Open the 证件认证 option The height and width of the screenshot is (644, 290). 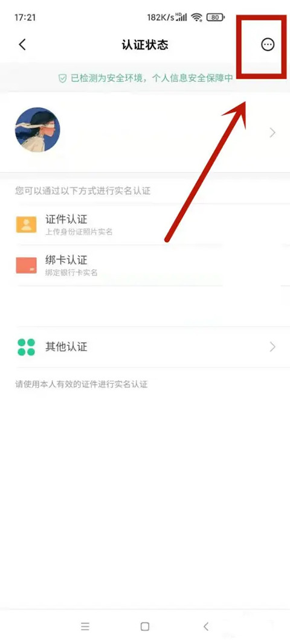145,225
